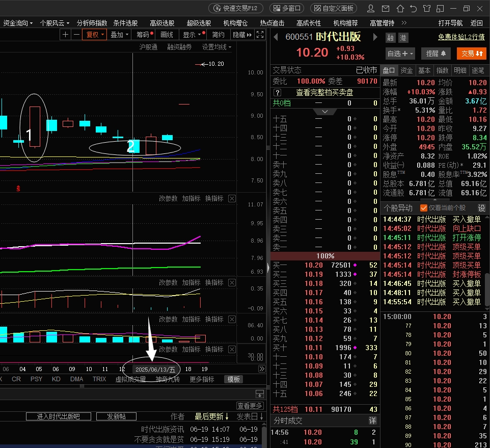This screenshot has width=490, height=448.
Task: Expand sell orders with down chevron
Action: (x=324, y=111)
